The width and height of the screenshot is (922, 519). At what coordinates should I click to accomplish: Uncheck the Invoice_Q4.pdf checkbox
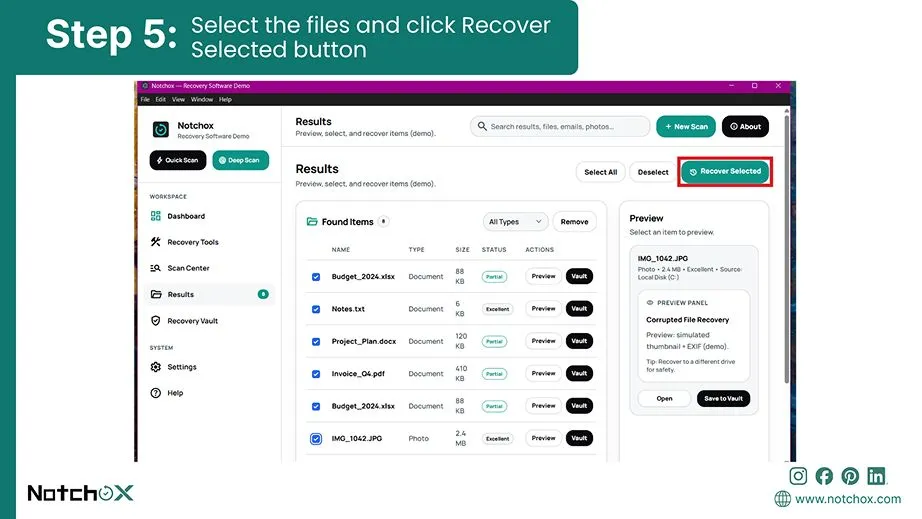pyautogui.click(x=316, y=374)
